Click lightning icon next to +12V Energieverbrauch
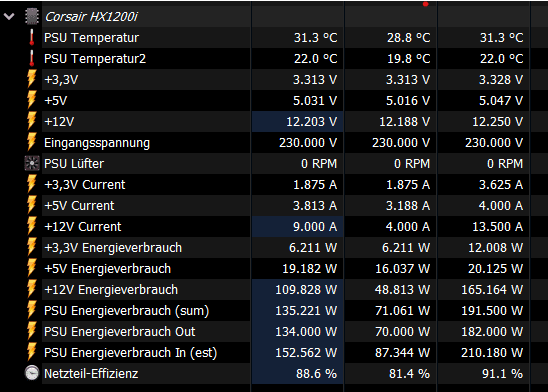The image size is (548, 392). click(31, 289)
